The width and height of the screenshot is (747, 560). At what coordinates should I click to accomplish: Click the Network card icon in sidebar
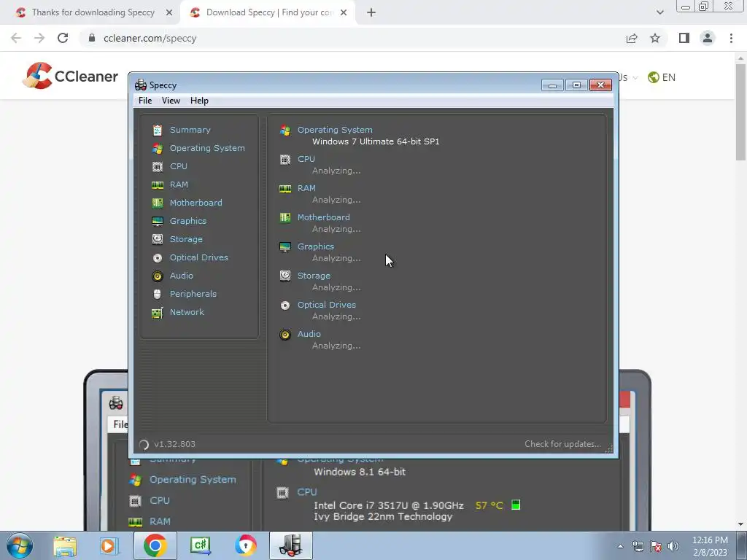coord(158,312)
